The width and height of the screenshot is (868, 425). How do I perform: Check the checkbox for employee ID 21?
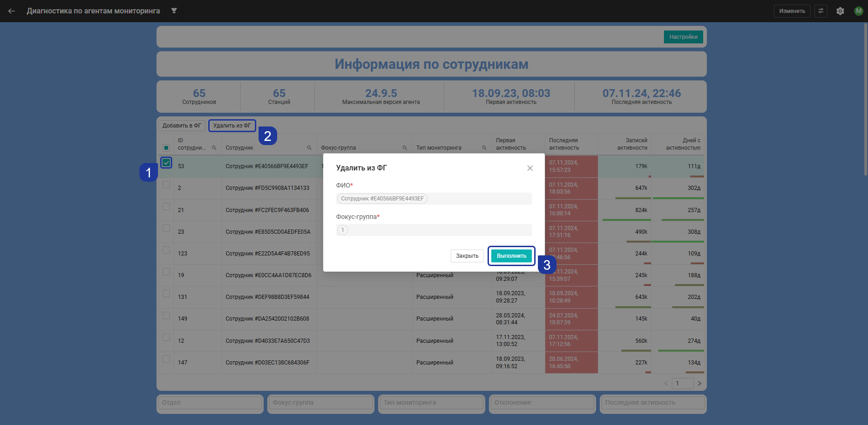pyautogui.click(x=166, y=206)
